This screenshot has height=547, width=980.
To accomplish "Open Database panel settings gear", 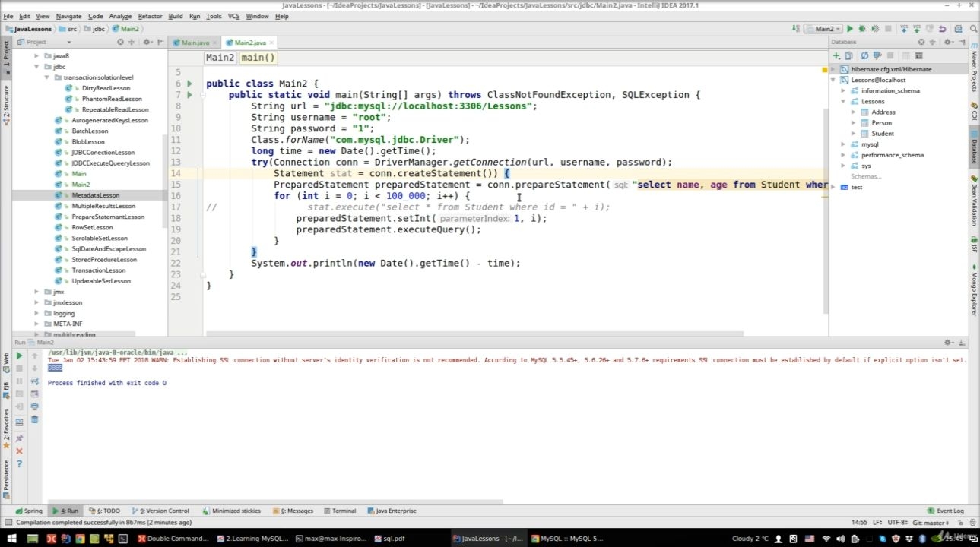I will (x=948, y=42).
